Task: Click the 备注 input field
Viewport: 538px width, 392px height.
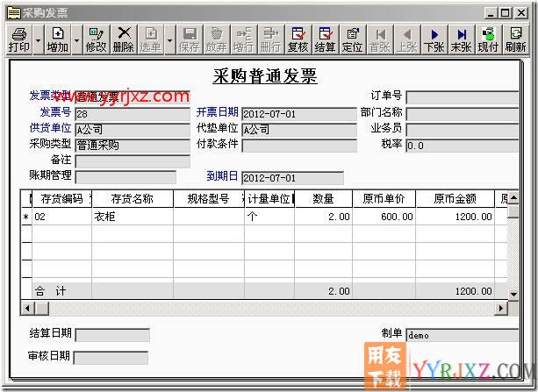Action: click(x=133, y=161)
